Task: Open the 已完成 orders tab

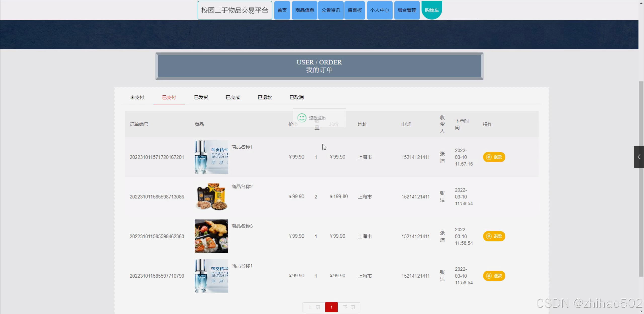Action: [233, 97]
